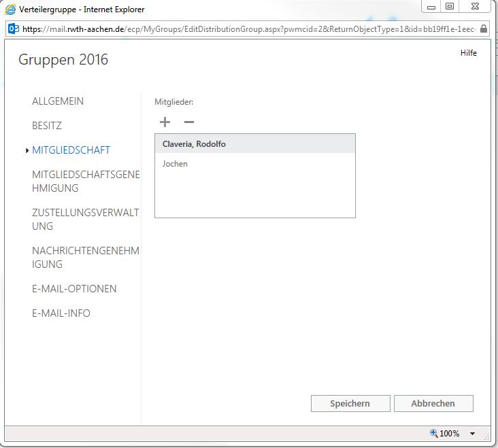Click the Internet Explorer title icon

pyautogui.click(x=10, y=10)
